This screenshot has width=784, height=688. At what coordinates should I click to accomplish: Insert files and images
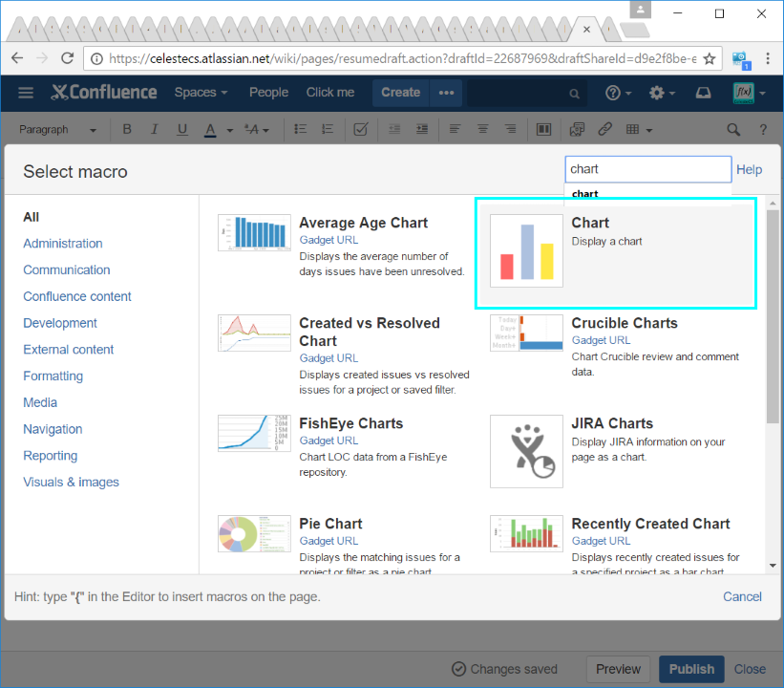577,130
